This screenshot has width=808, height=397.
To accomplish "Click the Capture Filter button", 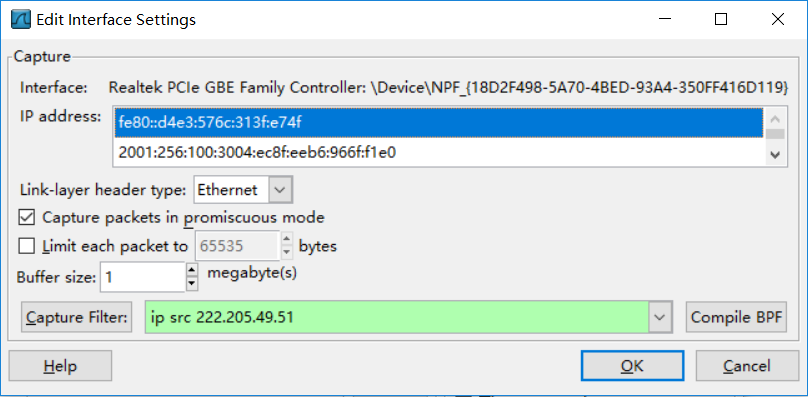I will [77, 317].
